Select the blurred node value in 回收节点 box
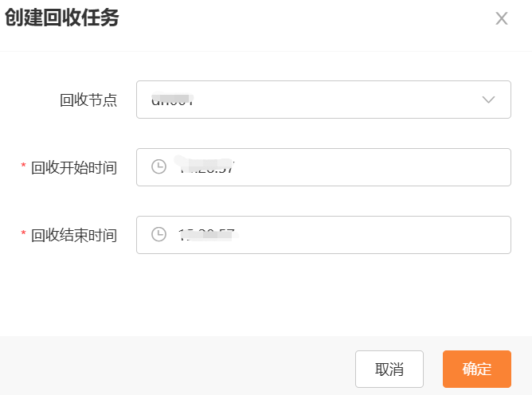This screenshot has height=395, width=532. (x=172, y=99)
